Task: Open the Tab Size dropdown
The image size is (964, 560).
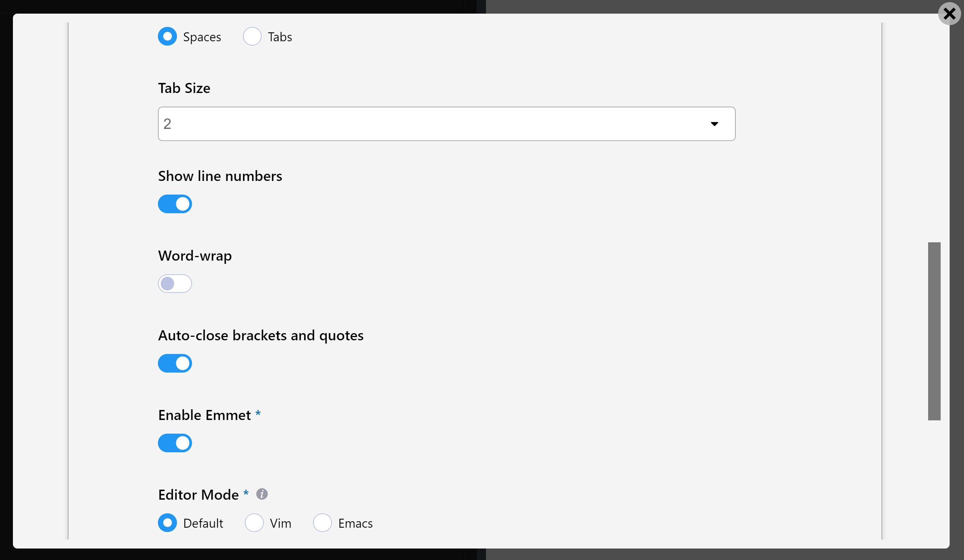Action: 446,123
